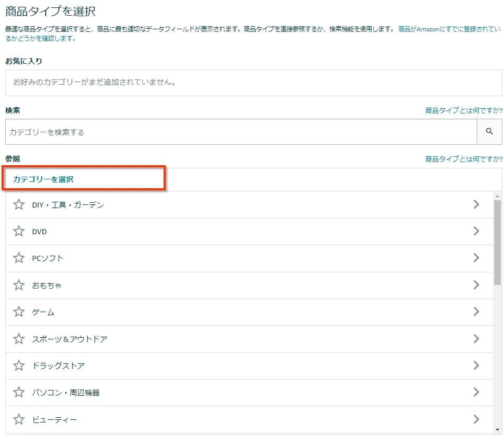Click the カテゴリーを検索する search field
The image size is (504, 435).
point(241,132)
